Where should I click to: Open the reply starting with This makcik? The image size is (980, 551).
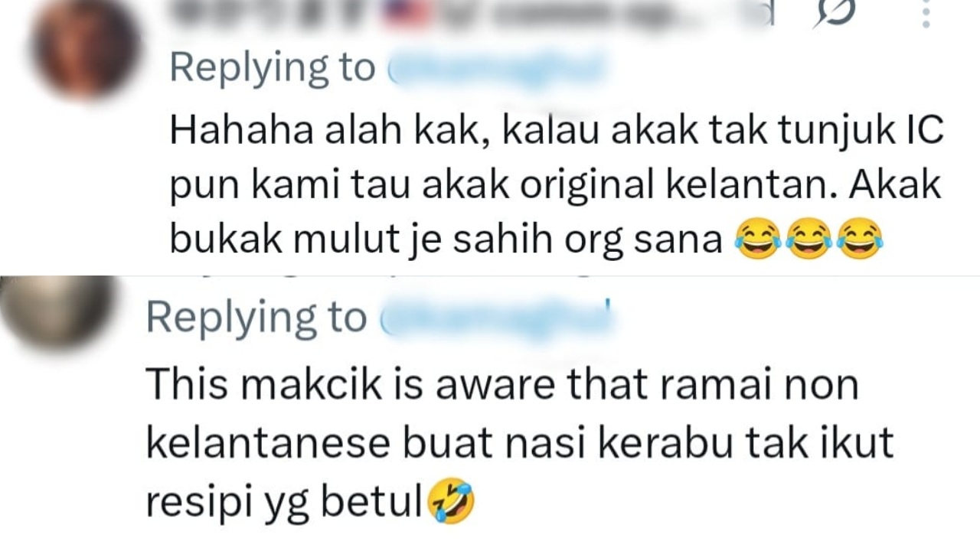pos(520,444)
